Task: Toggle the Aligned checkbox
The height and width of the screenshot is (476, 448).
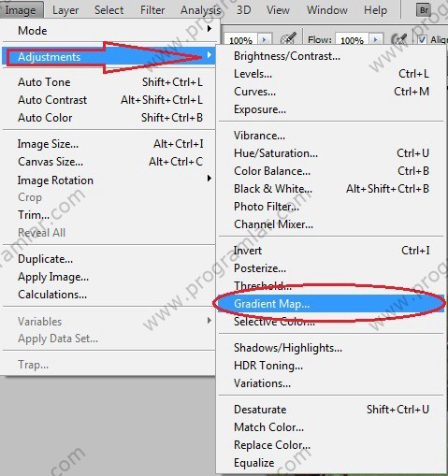Action: tap(422, 39)
